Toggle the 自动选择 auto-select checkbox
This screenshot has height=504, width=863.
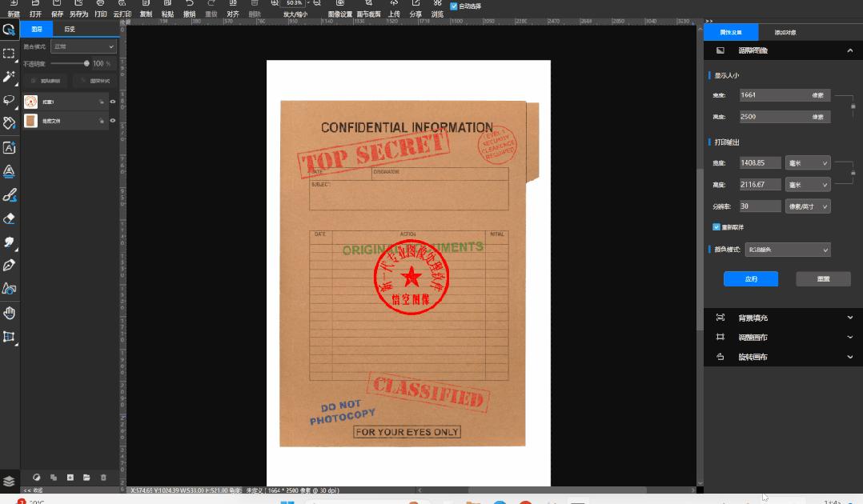(455, 6)
